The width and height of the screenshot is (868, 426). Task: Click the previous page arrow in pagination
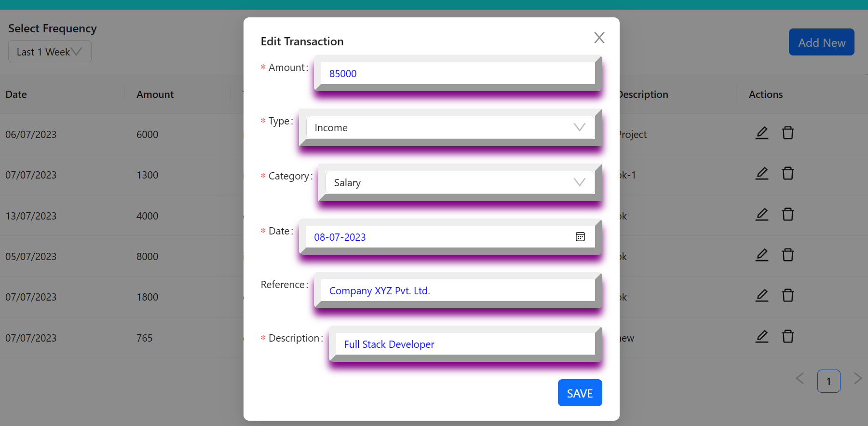pyautogui.click(x=800, y=379)
